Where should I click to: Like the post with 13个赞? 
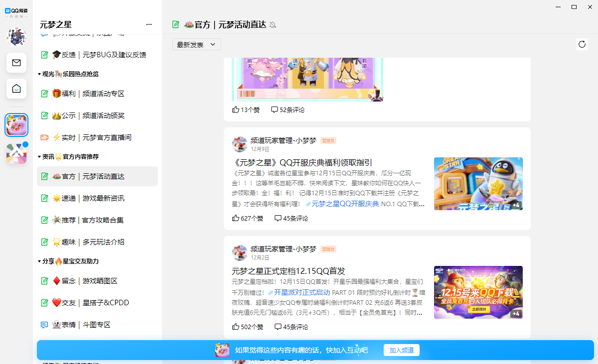(246, 110)
